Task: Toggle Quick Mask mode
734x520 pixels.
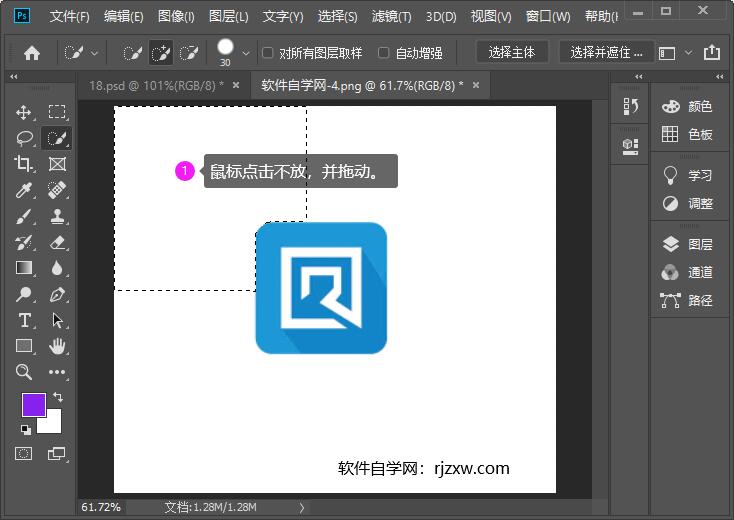Action: tap(23, 453)
